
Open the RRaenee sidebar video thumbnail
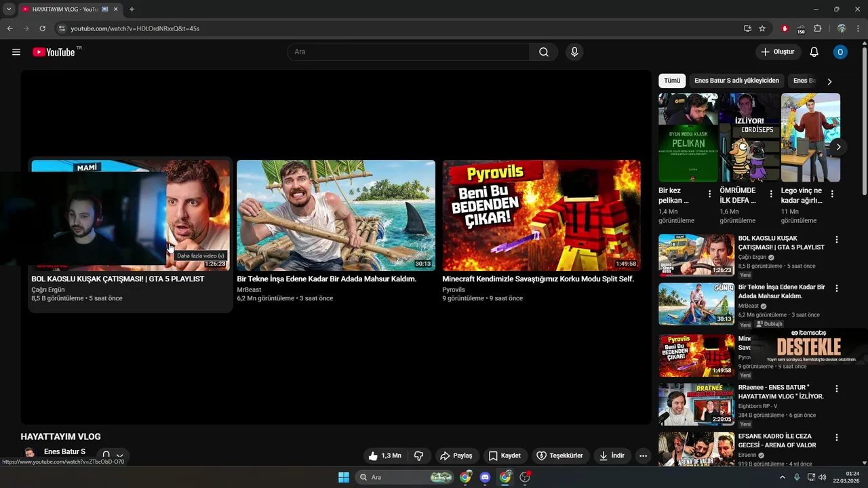pos(696,405)
